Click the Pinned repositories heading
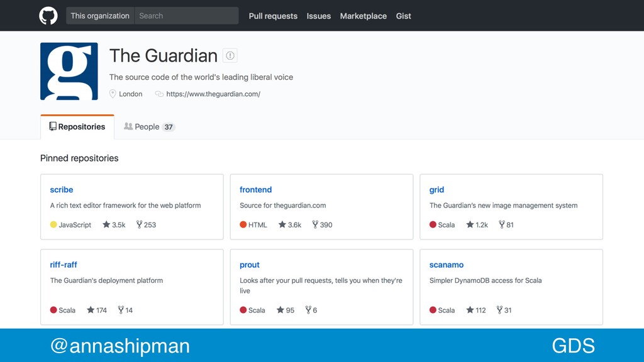The height and width of the screenshot is (362, 644). [79, 158]
